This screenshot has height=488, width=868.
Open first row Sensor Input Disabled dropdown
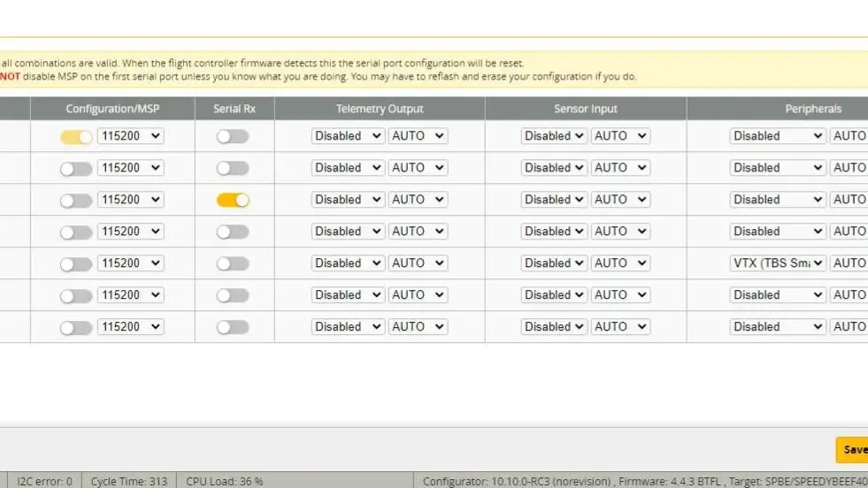pos(554,136)
